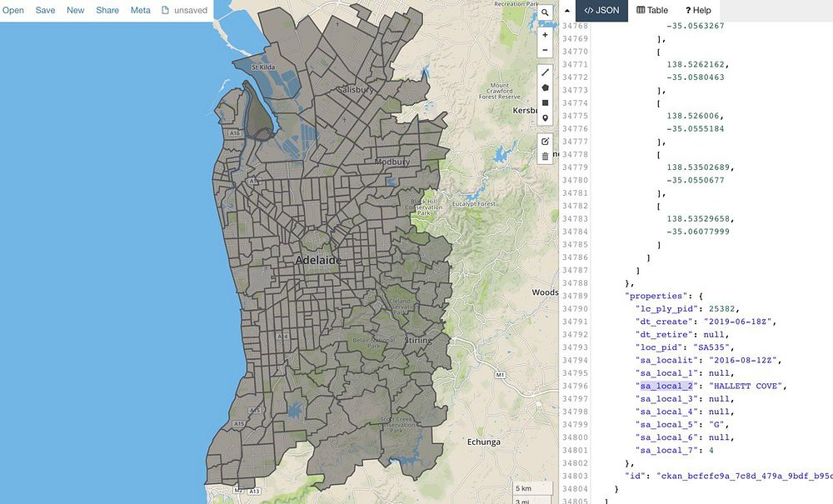Click the Adelaide label on the map

tap(318, 260)
